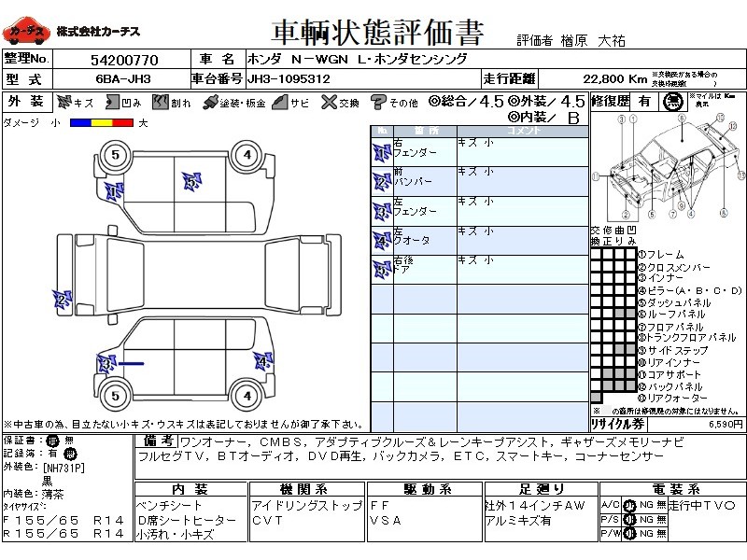
Task: Click the リサイクル券 amount 6,590円
Action: pyautogui.click(x=726, y=424)
